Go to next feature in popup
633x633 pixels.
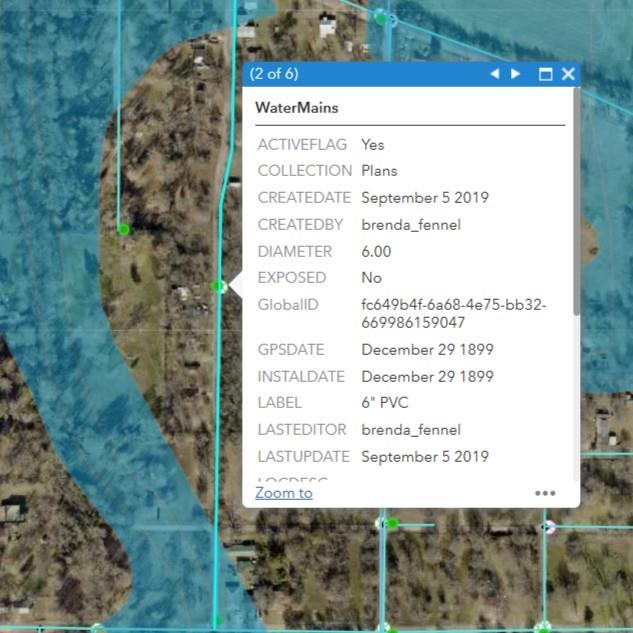[x=516, y=74]
